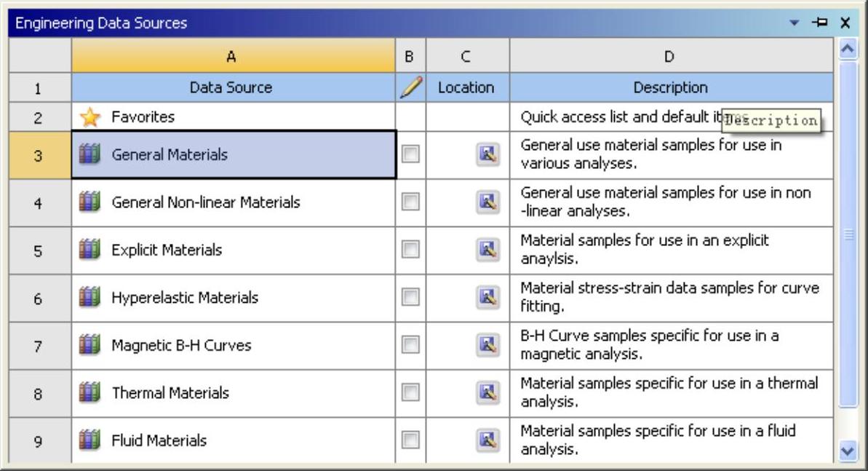Screen dimensions: 868x471
Task: Click the Description column header
Action: click(x=670, y=88)
